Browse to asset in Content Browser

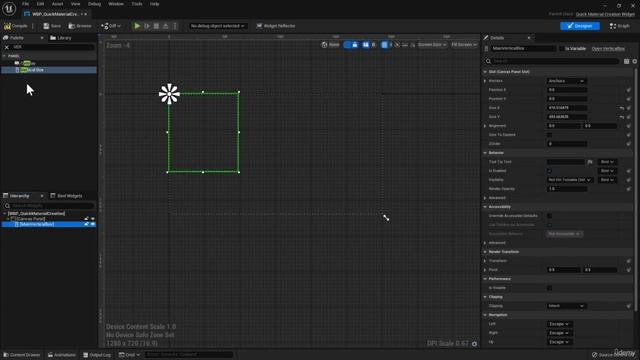click(80, 26)
